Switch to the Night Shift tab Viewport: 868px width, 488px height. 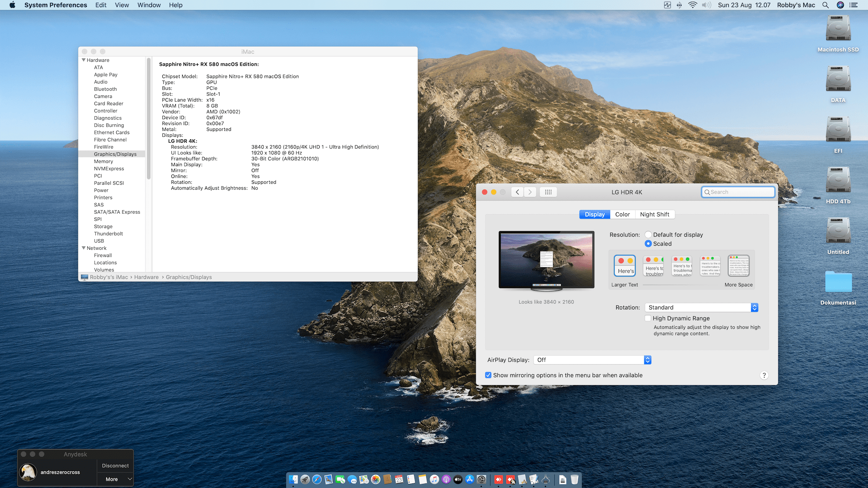tap(655, 215)
